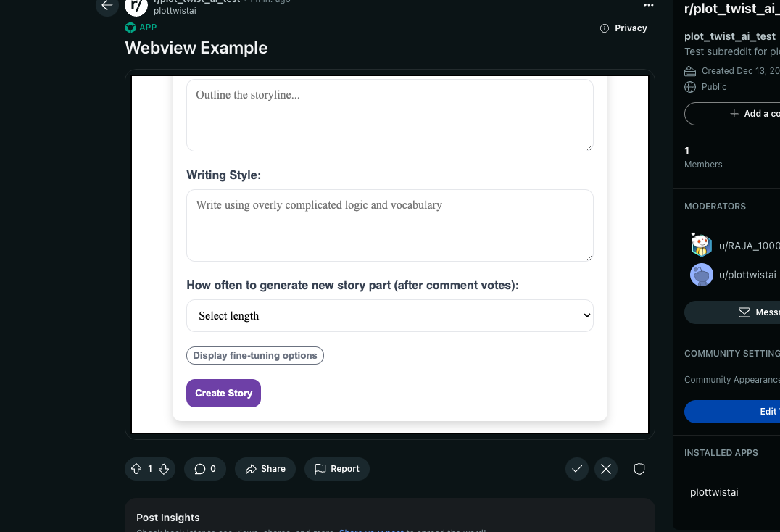Image resolution: width=780 pixels, height=532 pixels.
Task: Remove the post using the X icon
Action: tap(606, 469)
